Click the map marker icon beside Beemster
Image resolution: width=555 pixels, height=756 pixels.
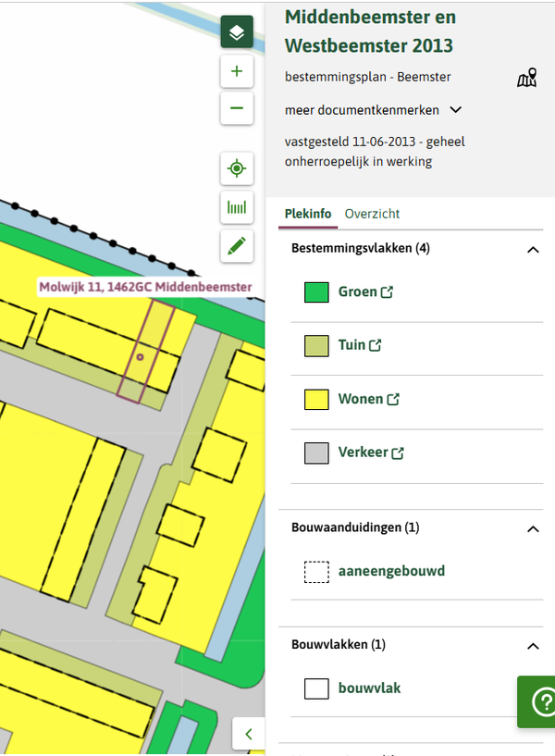coord(526,79)
